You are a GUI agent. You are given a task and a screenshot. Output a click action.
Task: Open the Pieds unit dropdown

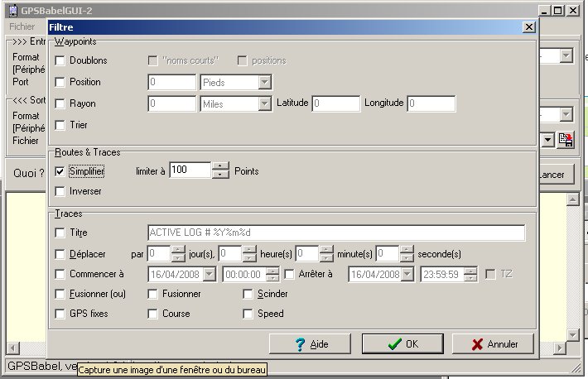pyautogui.click(x=264, y=83)
